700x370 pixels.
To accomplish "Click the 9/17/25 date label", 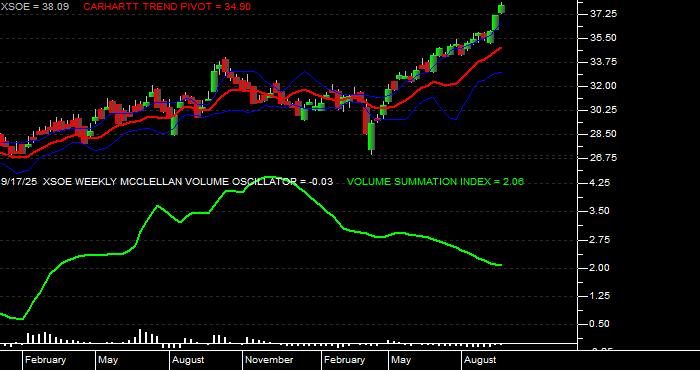I will point(20,182).
